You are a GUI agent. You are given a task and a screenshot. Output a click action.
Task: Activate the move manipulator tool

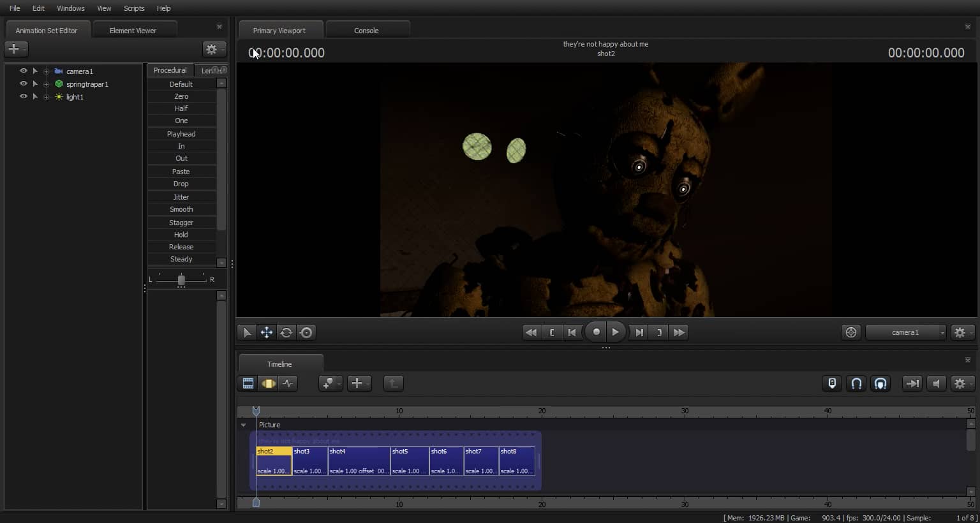tap(267, 332)
